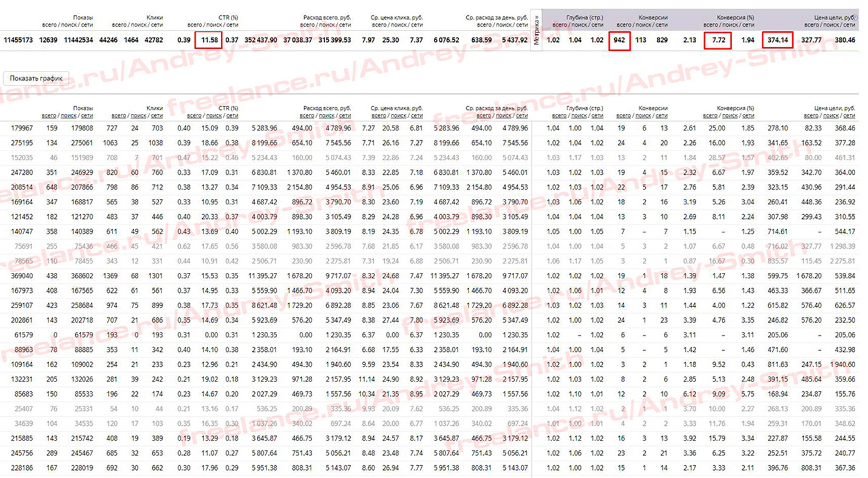The height and width of the screenshot is (478, 868).
Task: Select clicks cell 1063
Action: [x=110, y=143]
